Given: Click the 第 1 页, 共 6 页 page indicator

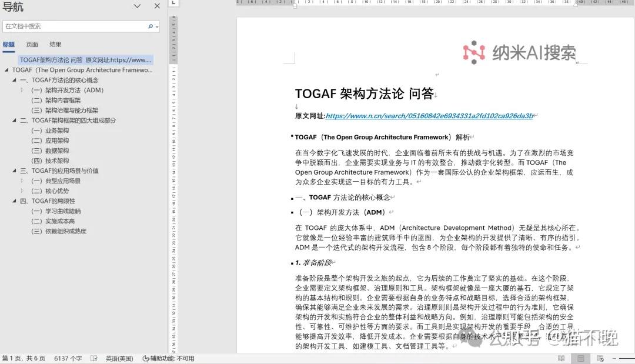Looking at the screenshot, I should (24, 358).
